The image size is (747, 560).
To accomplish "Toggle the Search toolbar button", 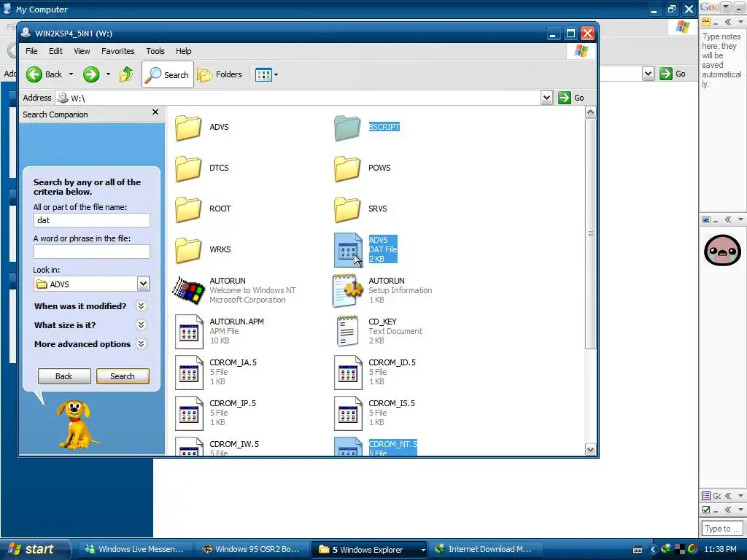I will (168, 74).
